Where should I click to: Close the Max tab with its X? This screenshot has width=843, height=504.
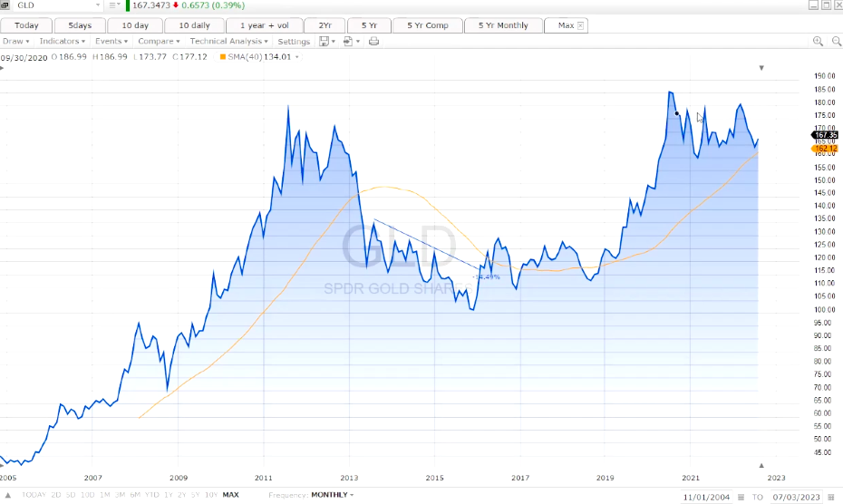(581, 25)
